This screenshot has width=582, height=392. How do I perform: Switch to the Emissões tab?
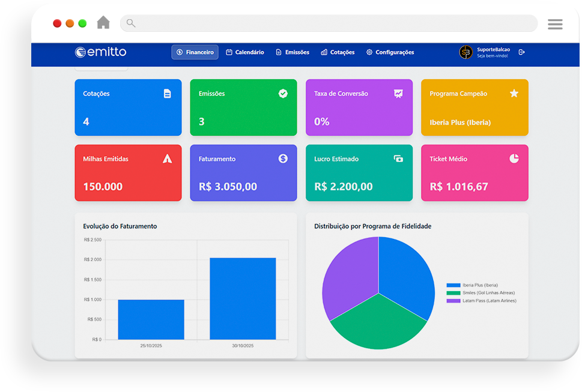tap(293, 52)
